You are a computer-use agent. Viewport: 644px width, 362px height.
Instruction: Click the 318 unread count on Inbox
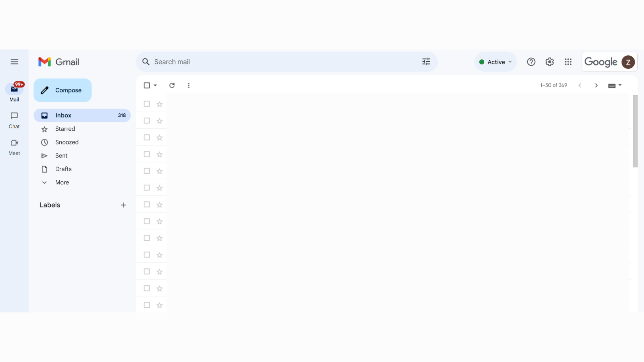[x=122, y=115]
